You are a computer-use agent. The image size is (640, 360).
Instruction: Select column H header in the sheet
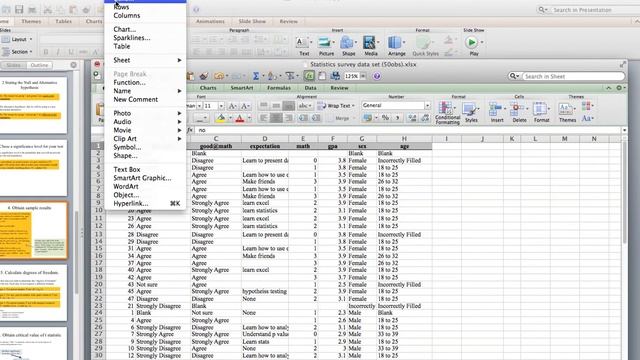pyautogui.click(x=404, y=139)
